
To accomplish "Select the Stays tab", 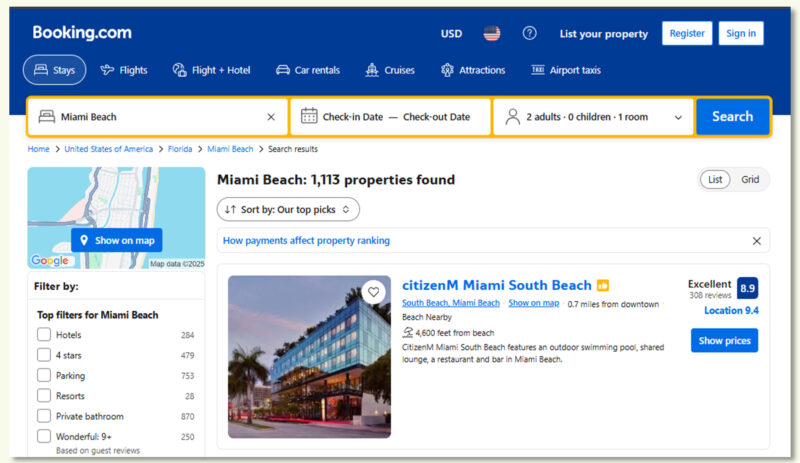I will coord(55,70).
